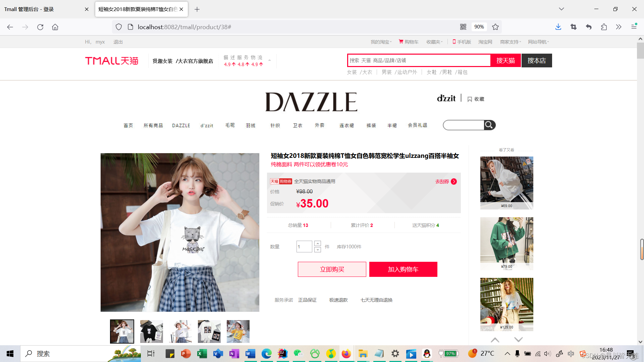Image resolution: width=644 pixels, height=362 pixels.
Task: Open Firefox in the taskbar
Action: (x=346, y=354)
